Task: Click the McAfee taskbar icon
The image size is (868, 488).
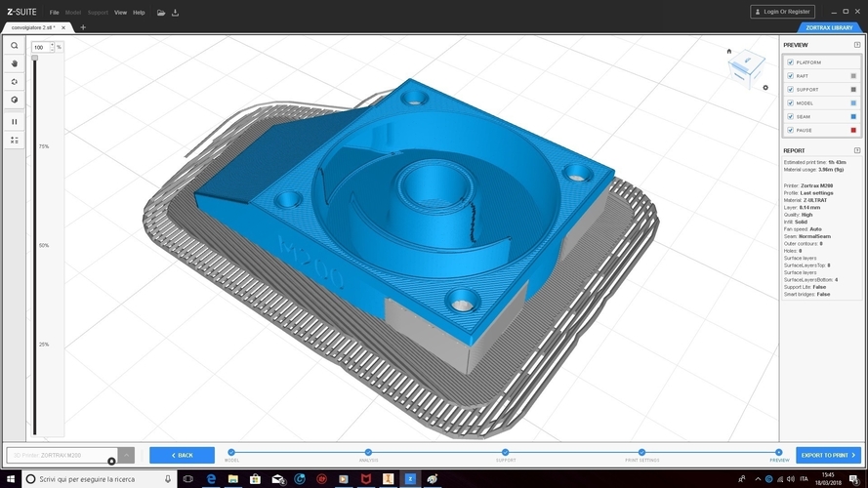Action: point(366,478)
